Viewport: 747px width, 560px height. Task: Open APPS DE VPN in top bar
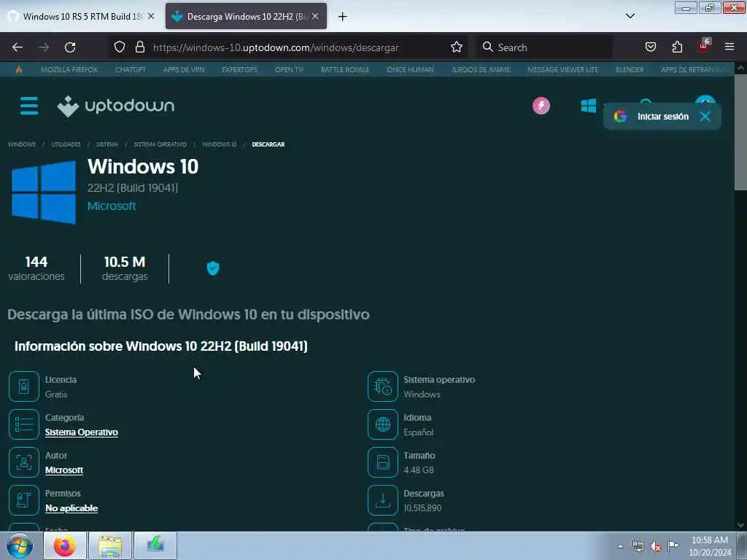coord(184,69)
